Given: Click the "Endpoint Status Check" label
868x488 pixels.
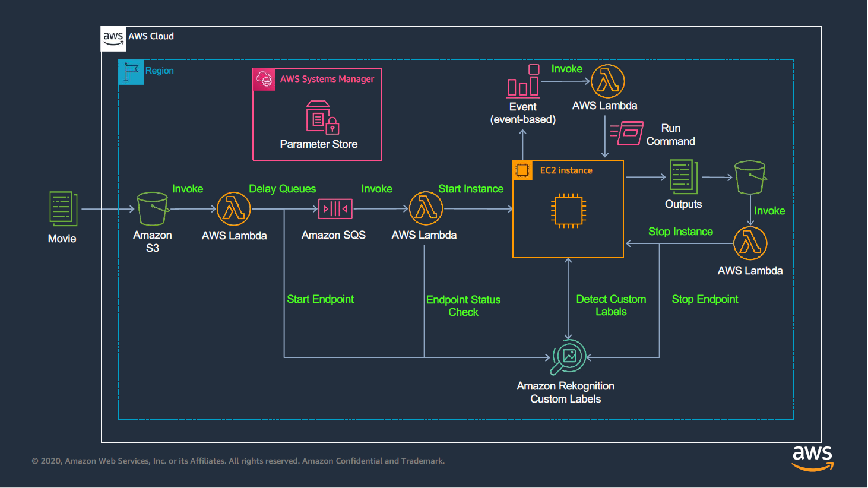Looking at the screenshot, I should [x=464, y=306].
